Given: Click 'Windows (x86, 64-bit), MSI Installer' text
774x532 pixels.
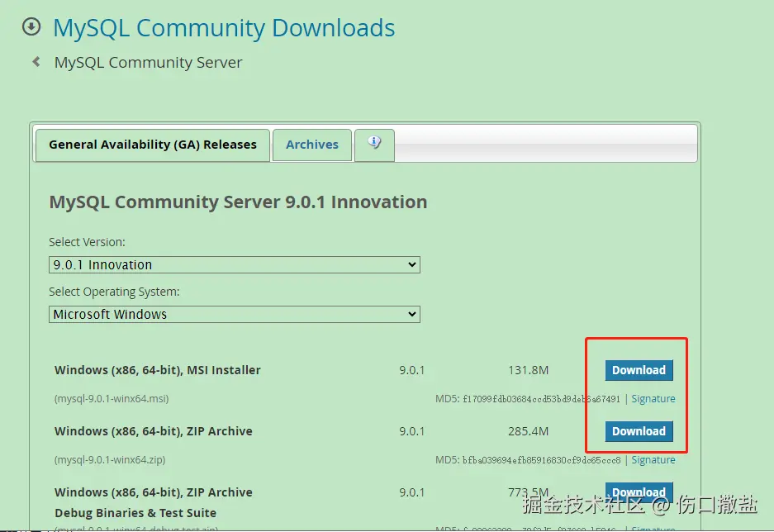Looking at the screenshot, I should tap(158, 370).
